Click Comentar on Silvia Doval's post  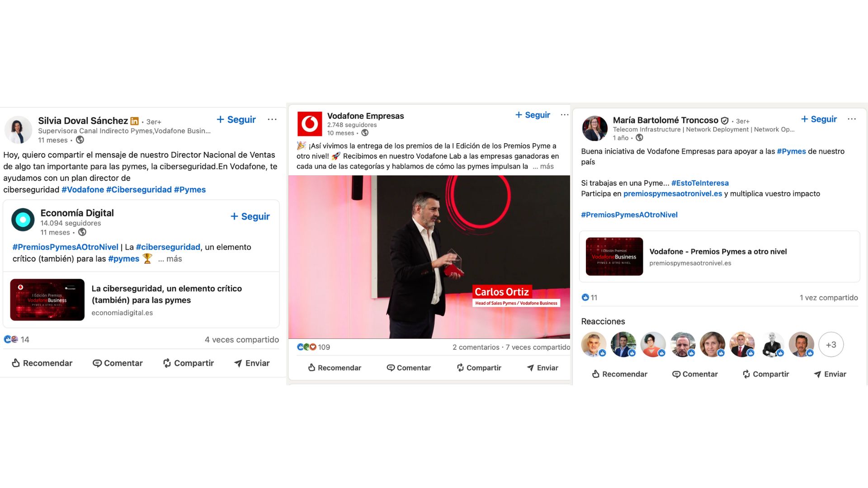point(118,363)
